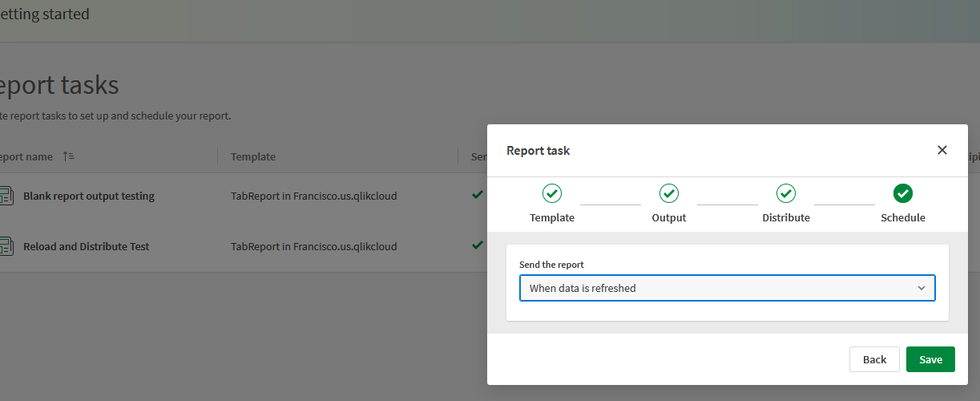Click the Schedule step checkmark icon

click(x=903, y=193)
